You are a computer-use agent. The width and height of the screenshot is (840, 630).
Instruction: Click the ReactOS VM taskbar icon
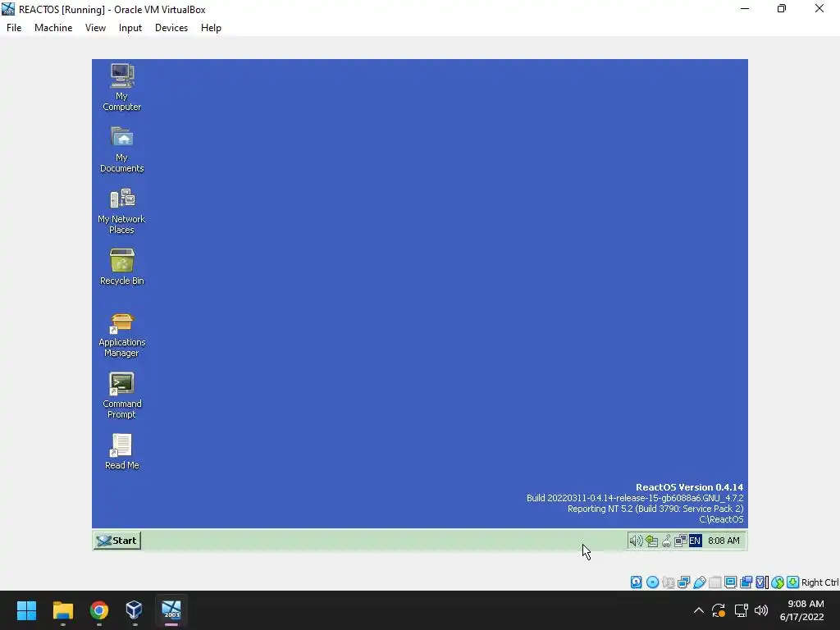point(171,610)
